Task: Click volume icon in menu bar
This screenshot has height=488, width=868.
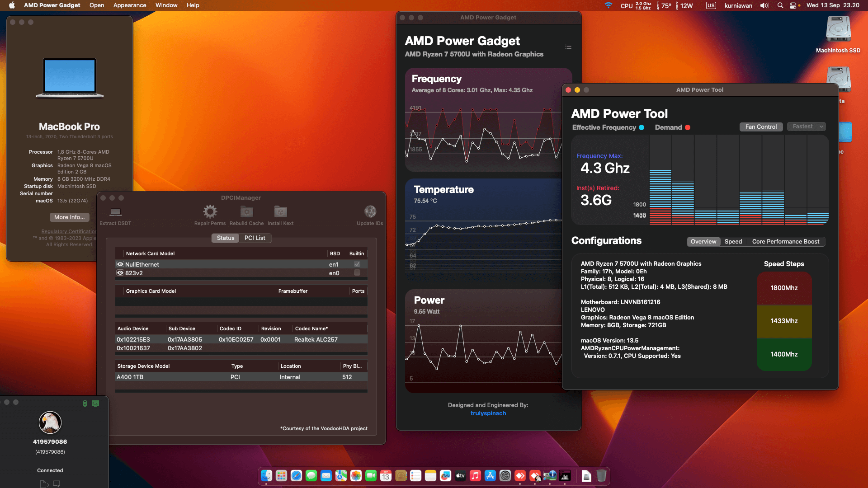Action: [764, 5]
